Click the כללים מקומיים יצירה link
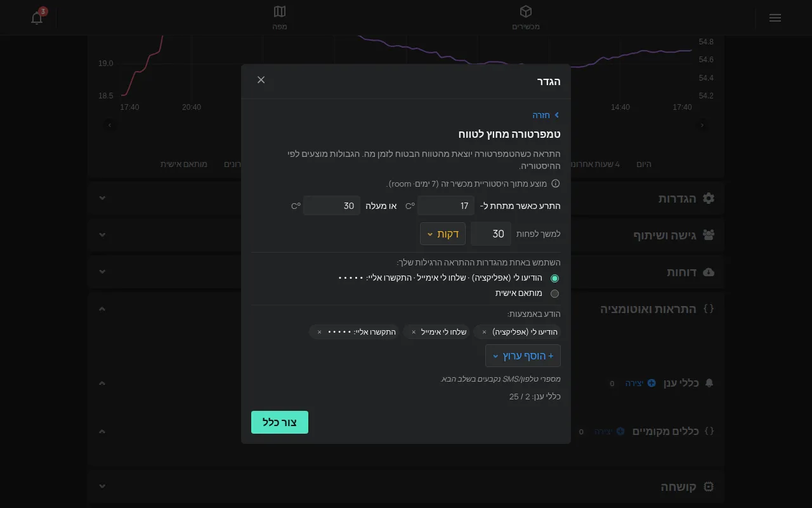Screen dimensions: 812x508 point(610,431)
